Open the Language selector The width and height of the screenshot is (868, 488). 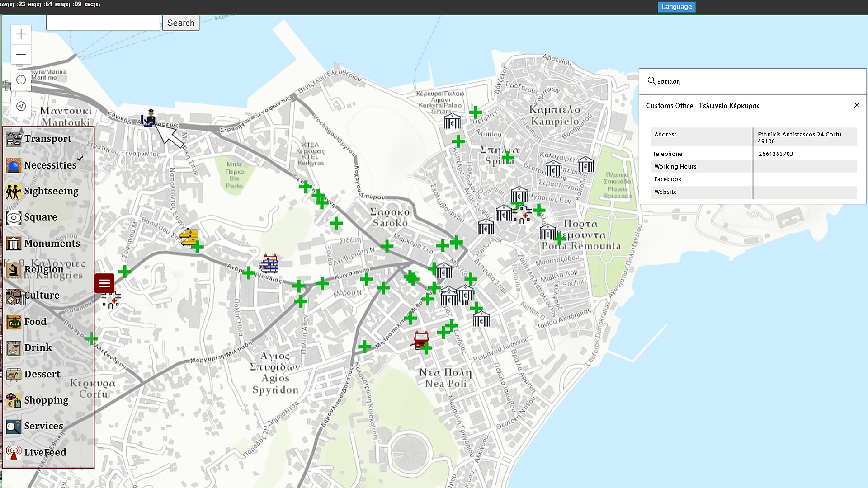tap(676, 7)
